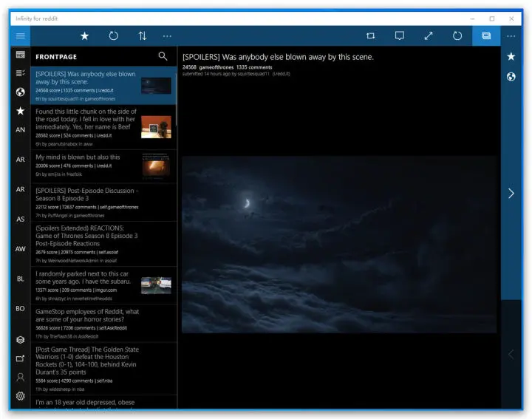532x419 pixels.
Task: Open the Game of Thrones scene thumbnail
Action: click(x=156, y=86)
